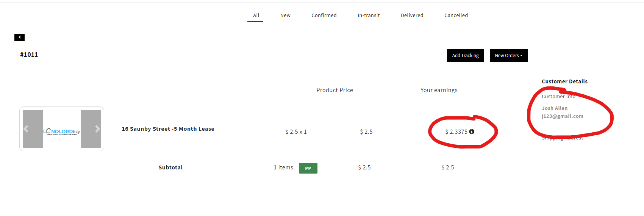The image size is (644, 216).
Task: Open the New orders tab
Action: click(285, 16)
